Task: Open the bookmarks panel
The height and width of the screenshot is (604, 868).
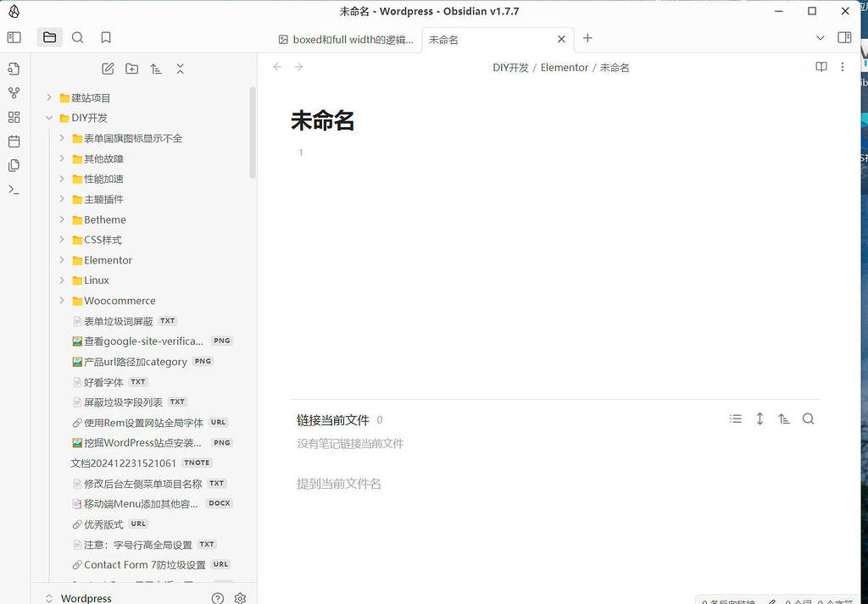Action: click(106, 37)
